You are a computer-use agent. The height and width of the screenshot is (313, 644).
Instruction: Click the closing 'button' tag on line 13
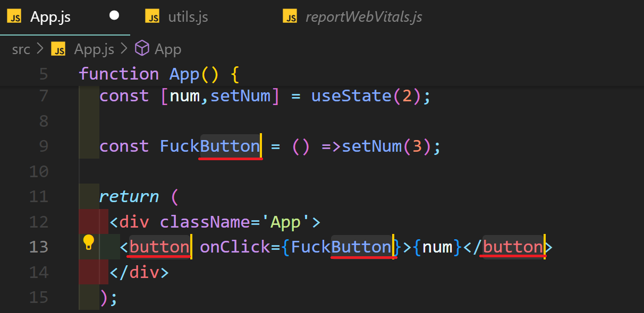click(x=513, y=247)
